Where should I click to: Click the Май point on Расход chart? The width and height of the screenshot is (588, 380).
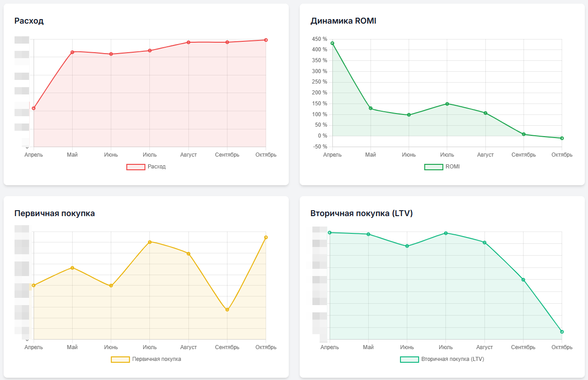click(72, 52)
